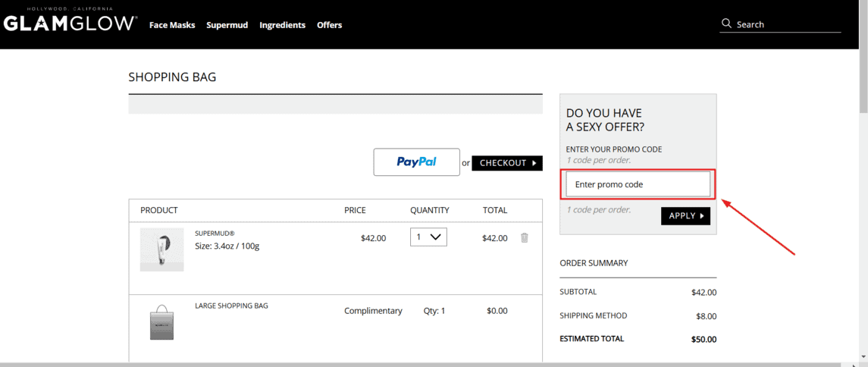The image size is (868, 367).
Task: Click the SHIPPING METHOD label
Action: tap(594, 315)
